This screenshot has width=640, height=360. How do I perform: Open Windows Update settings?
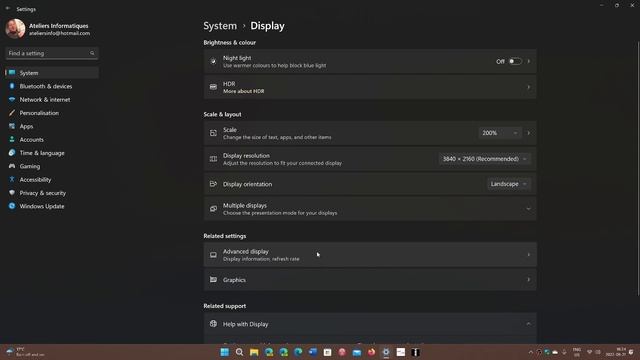click(x=52, y=206)
